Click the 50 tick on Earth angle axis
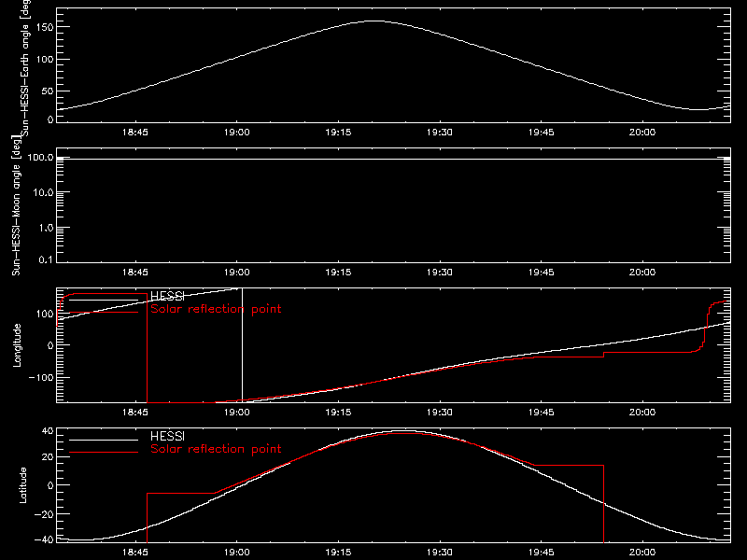 [48, 91]
